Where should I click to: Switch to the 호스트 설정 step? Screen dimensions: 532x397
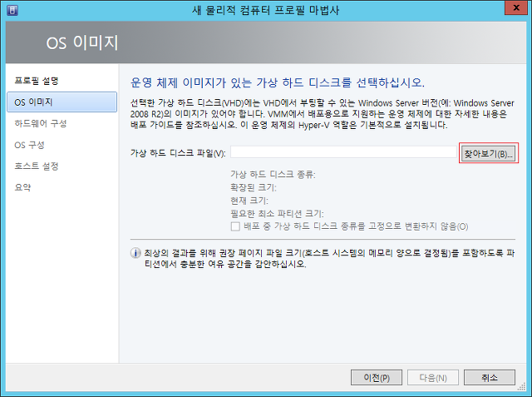pyautogui.click(x=37, y=166)
